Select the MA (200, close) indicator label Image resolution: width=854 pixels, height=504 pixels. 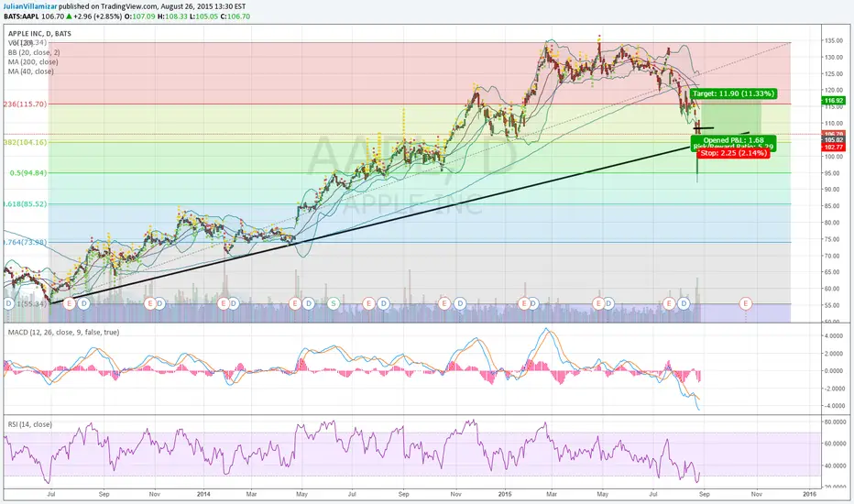33,61
